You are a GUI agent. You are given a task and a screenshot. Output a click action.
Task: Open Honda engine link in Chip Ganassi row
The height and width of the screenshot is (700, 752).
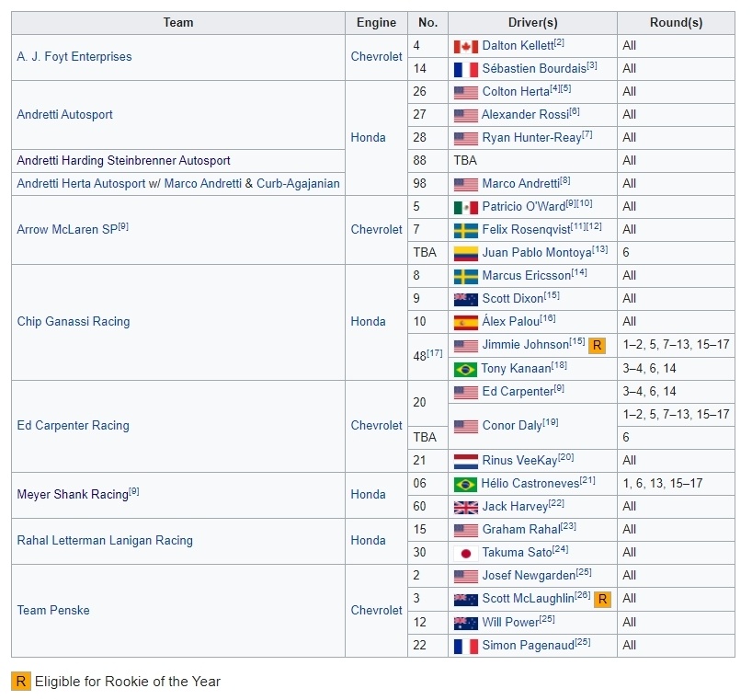coord(368,321)
